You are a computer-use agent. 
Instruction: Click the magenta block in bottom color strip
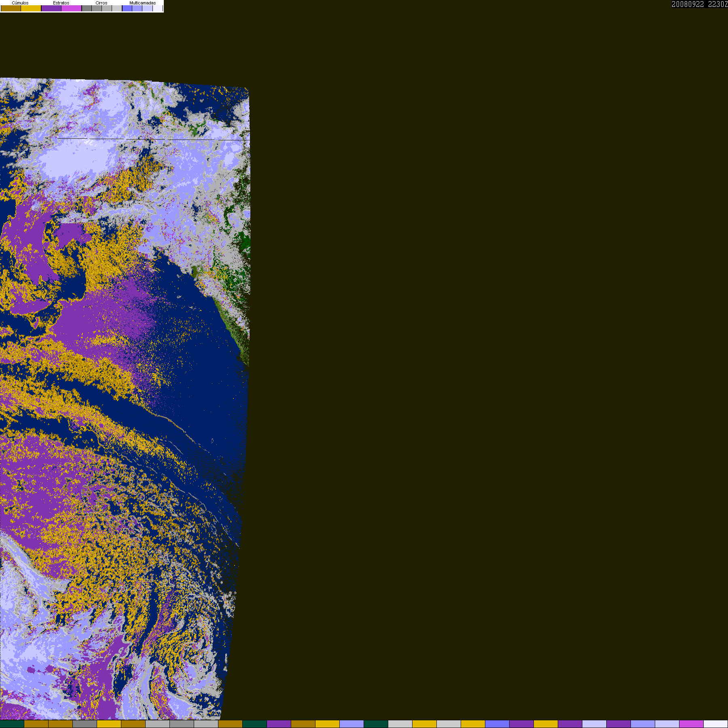pos(691,724)
